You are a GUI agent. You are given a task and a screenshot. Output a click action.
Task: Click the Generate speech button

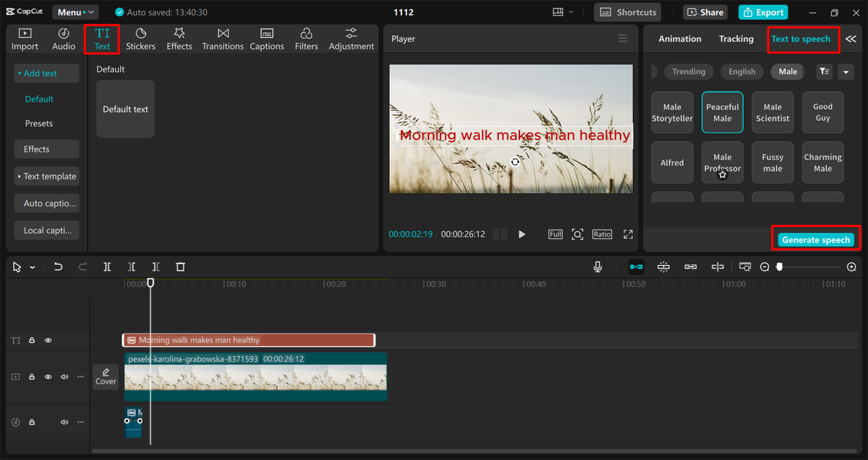816,240
